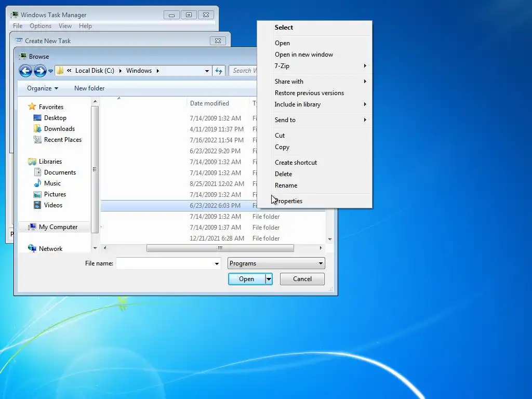Expand the arrow after Windows in path
Screen dimensions: 532x399
[x=158, y=71]
